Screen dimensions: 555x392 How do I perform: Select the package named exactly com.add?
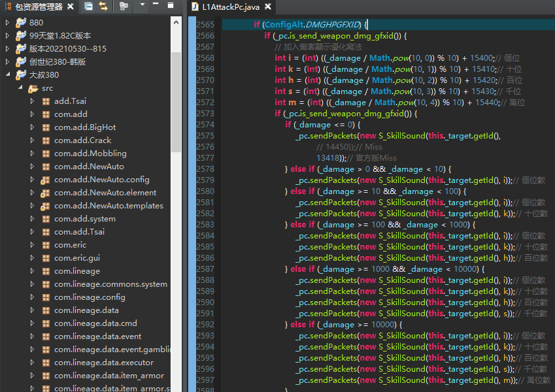(x=71, y=114)
